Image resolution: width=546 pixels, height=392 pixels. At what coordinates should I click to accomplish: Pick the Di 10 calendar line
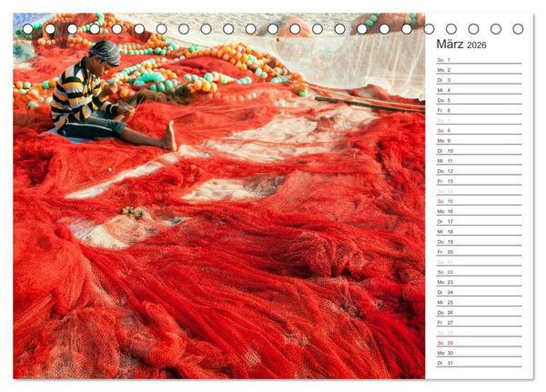click(x=480, y=151)
